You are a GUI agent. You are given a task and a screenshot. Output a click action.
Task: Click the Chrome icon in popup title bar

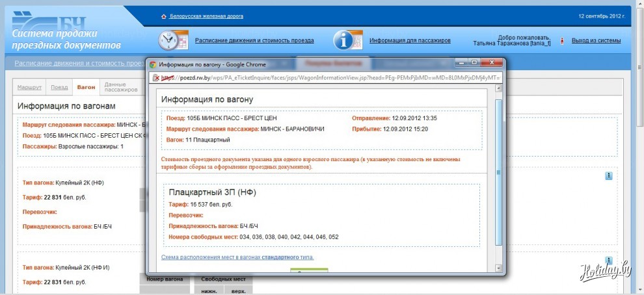(x=152, y=64)
